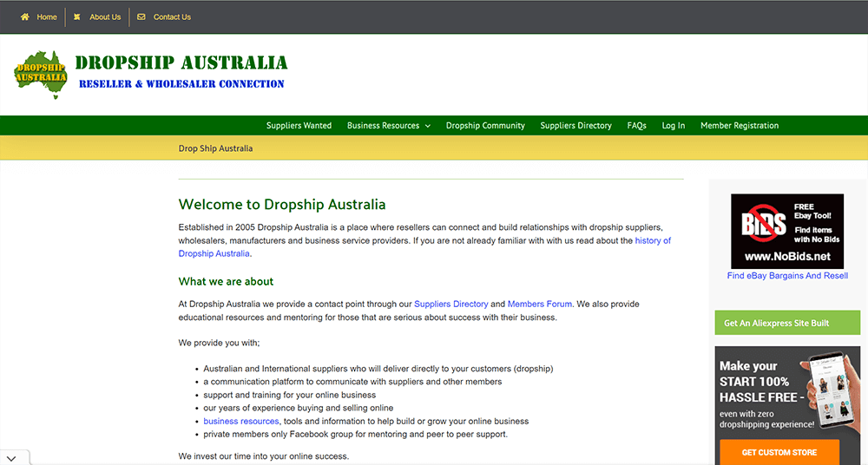Select Log In in the navbar
Image resolution: width=868 pixels, height=465 pixels.
pos(674,126)
